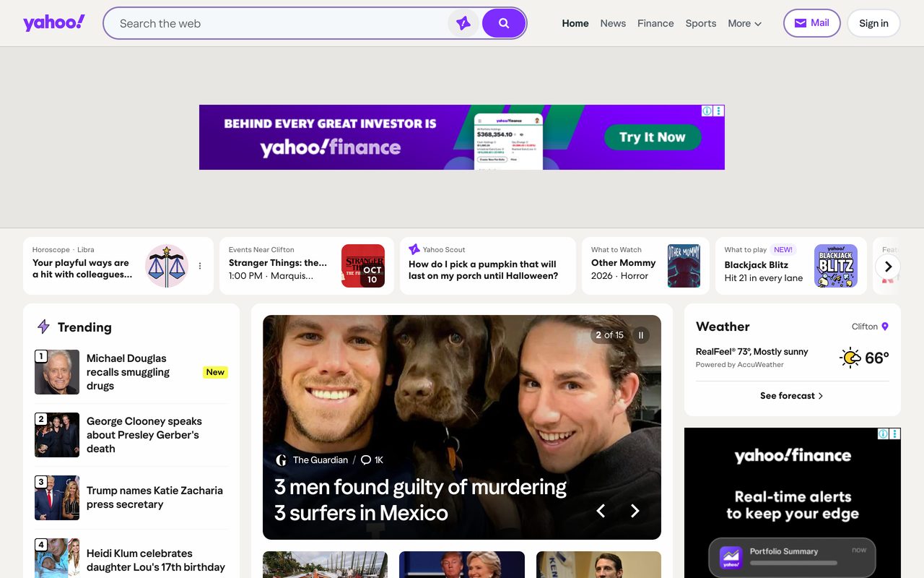This screenshot has height=578, width=924.
Task: Open the sidebar Yahoo Finance ad's info icon
Action: coord(884,433)
